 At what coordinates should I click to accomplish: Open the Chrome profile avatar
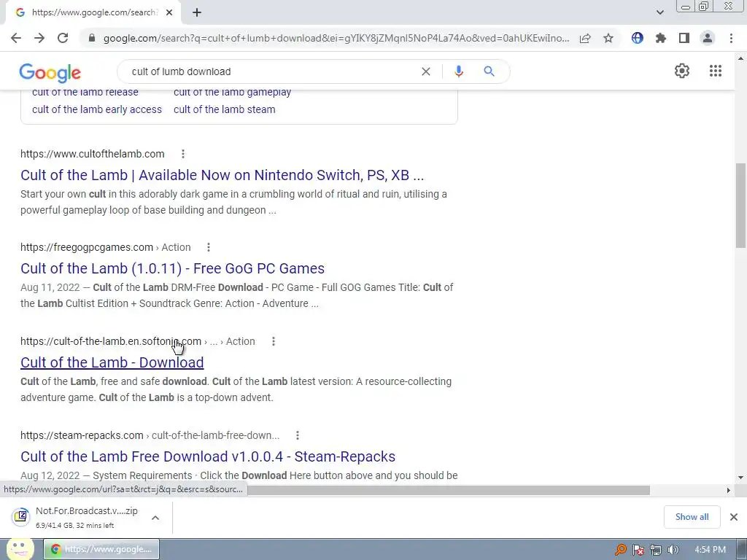(708, 38)
